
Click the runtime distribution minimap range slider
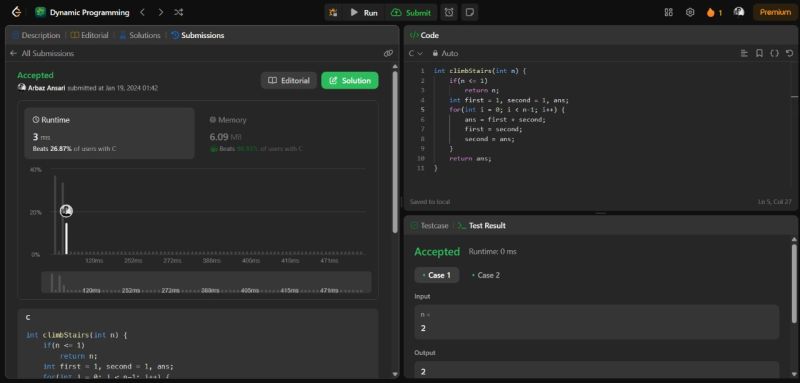click(x=206, y=282)
